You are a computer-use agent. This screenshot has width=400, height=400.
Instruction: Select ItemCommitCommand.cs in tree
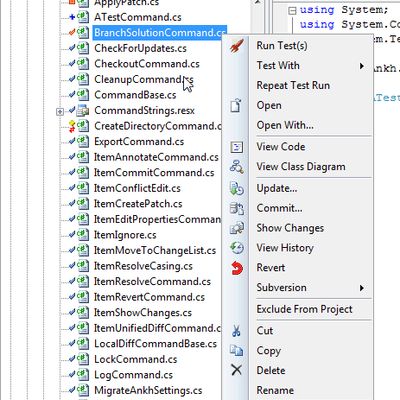[x=154, y=173]
